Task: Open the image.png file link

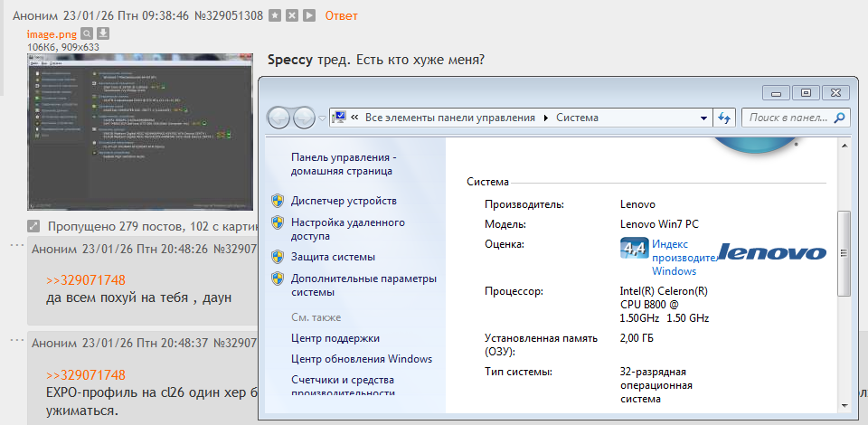Action: click(x=52, y=34)
